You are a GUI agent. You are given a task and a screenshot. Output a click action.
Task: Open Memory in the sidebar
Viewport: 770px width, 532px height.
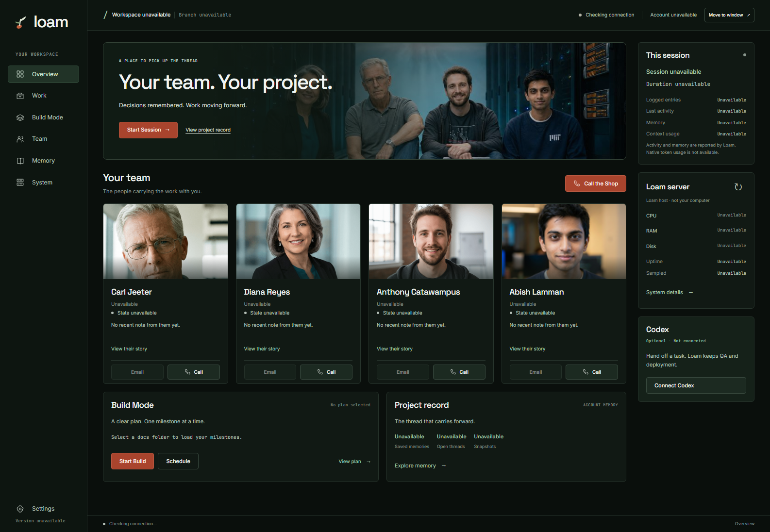pyautogui.click(x=43, y=161)
